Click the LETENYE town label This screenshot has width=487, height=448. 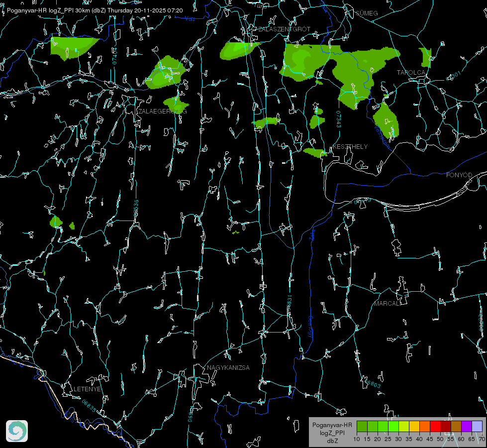point(87,389)
